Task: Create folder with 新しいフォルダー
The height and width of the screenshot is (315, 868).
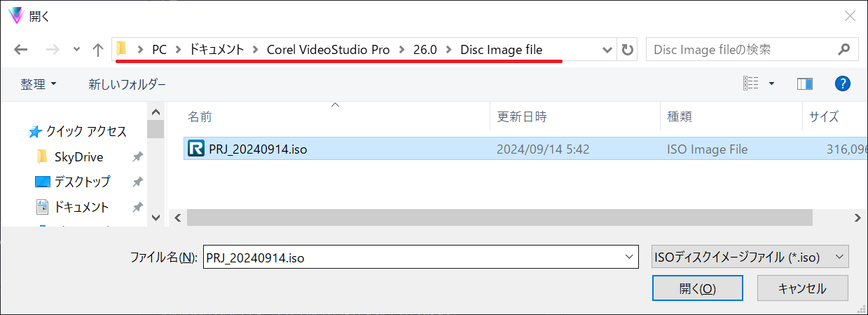Action: (127, 84)
